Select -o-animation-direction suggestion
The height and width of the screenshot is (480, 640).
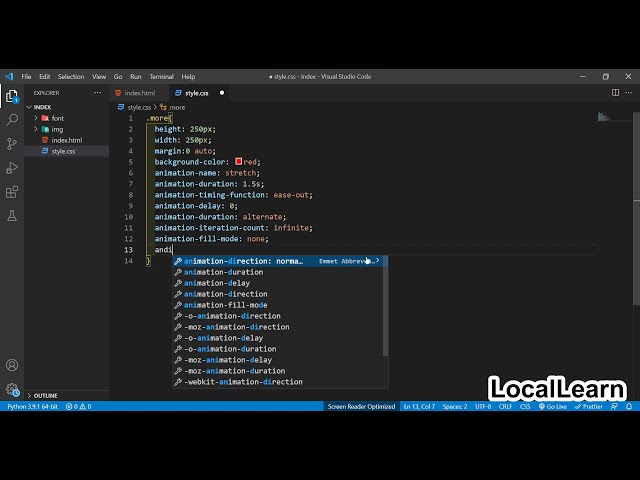278,316
